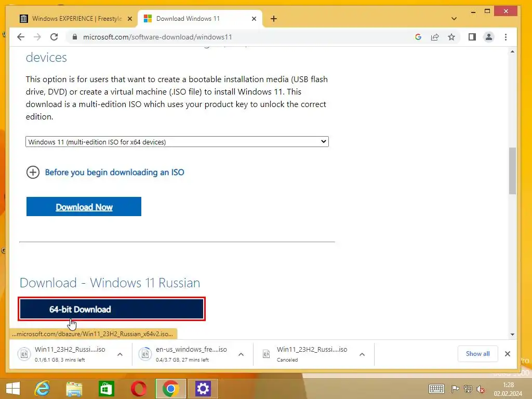Open the tab search chevron
The height and width of the screenshot is (399, 532).
click(x=454, y=19)
